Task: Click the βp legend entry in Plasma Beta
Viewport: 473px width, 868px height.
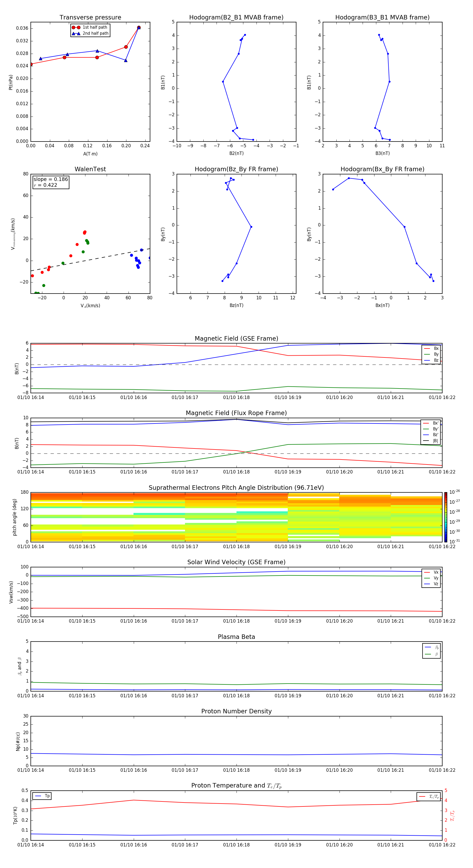Action: [x=431, y=647]
